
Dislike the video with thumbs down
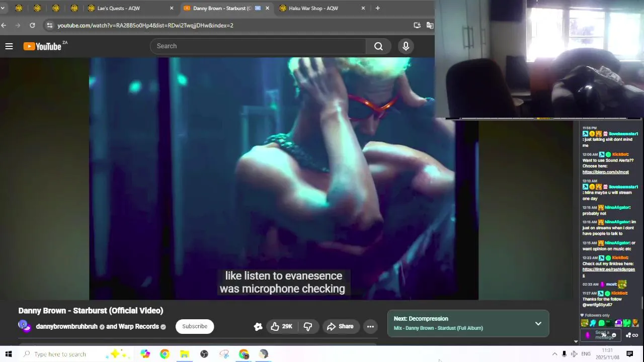coord(308,326)
